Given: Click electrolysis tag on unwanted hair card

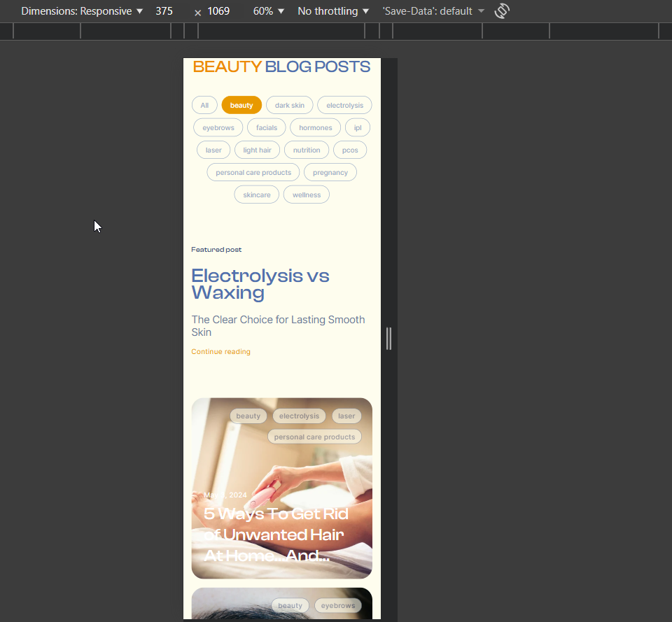Looking at the screenshot, I should coord(299,416).
